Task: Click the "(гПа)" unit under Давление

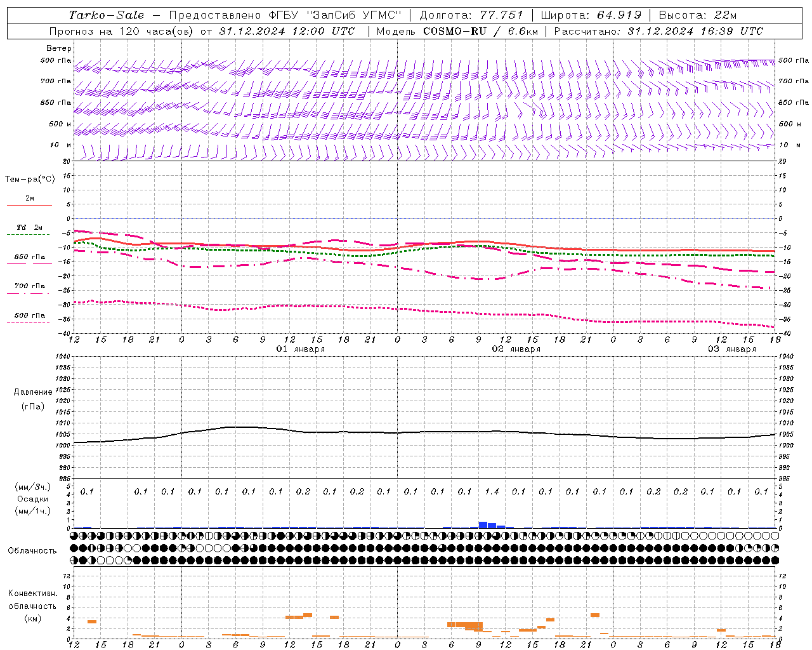Action: pos(33,406)
